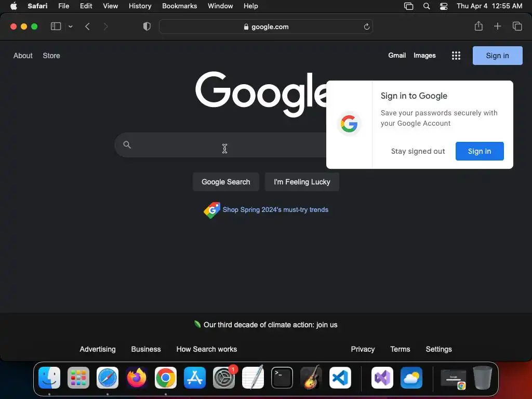
Task: Open the History menu
Action: tap(140, 6)
